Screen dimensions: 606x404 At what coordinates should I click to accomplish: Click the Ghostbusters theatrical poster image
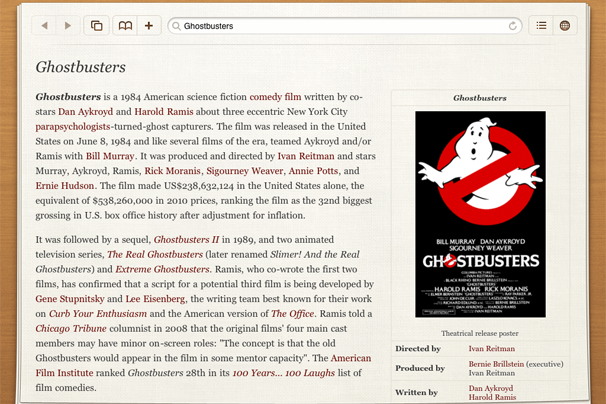[x=480, y=214]
